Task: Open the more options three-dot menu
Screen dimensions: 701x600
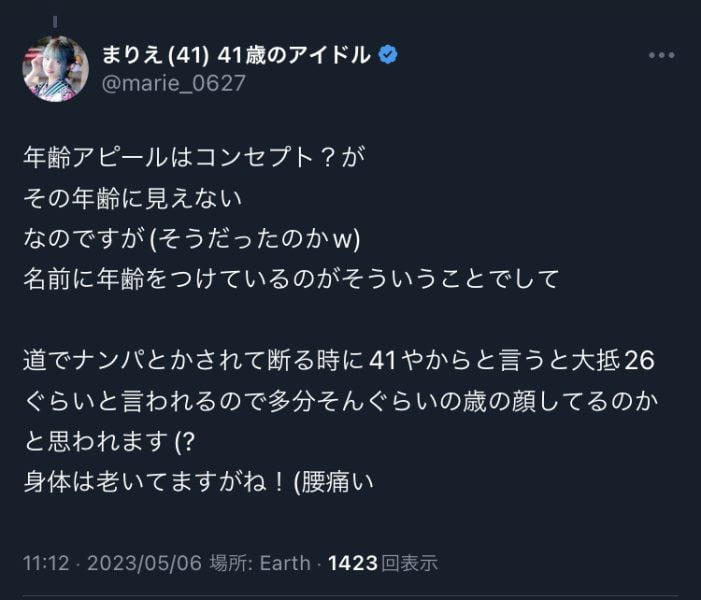Action: pos(661,56)
